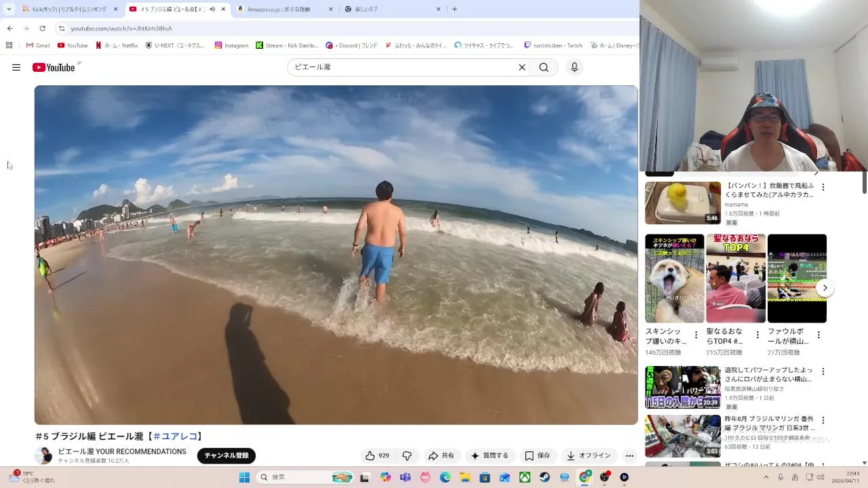
Task: Dislike the video with thumbs-down
Action: tap(407, 455)
